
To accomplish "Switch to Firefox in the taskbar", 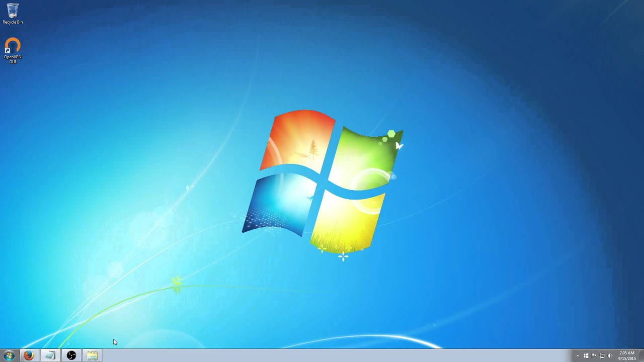I will [29, 355].
